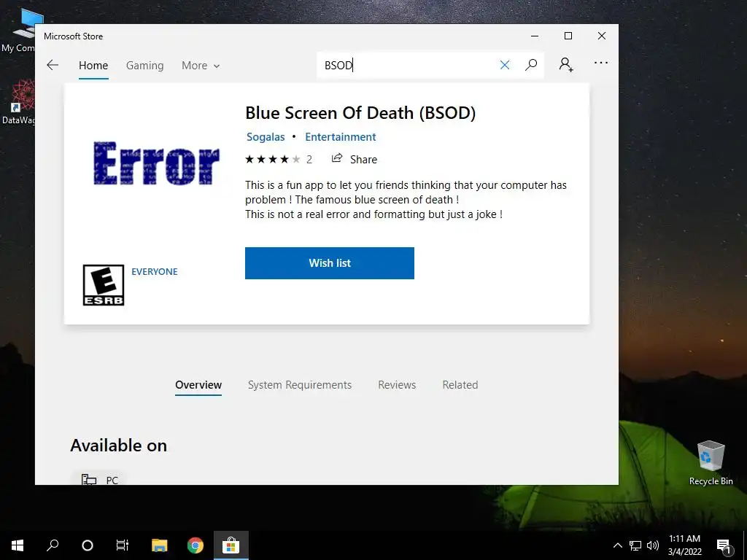Select DataWag desktop shortcut
Screen dimensions: 747x560
[18, 102]
